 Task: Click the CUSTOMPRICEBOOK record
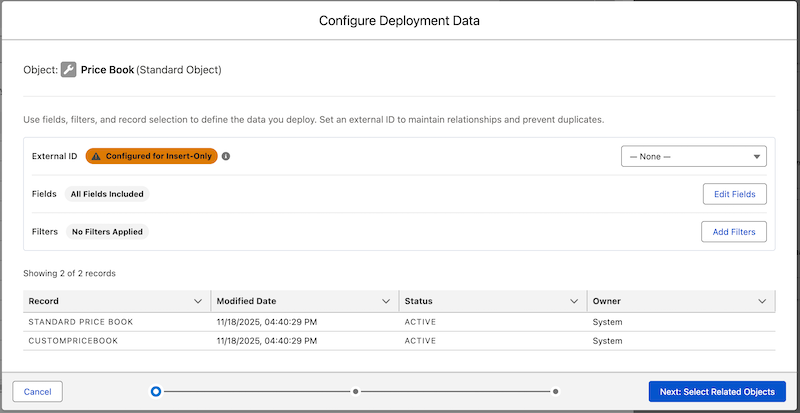click(x=73, y=341)
